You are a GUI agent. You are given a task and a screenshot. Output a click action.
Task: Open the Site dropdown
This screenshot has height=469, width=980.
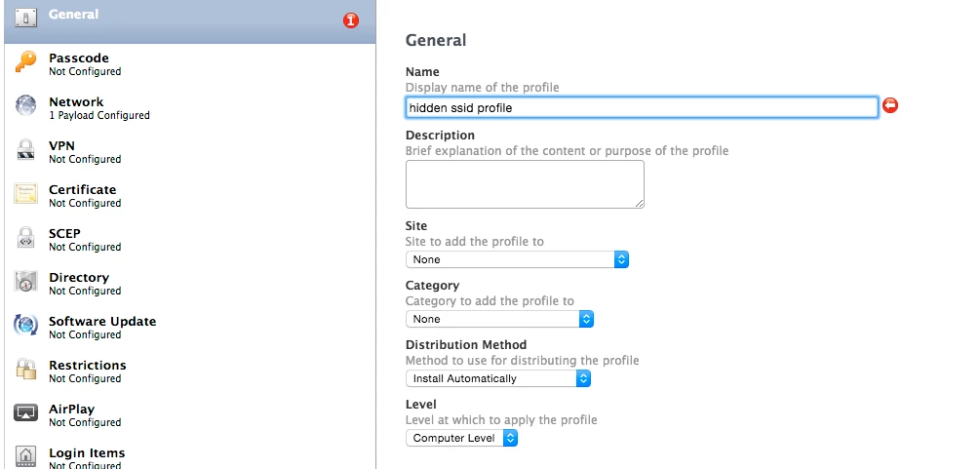[x=517, y=259]
